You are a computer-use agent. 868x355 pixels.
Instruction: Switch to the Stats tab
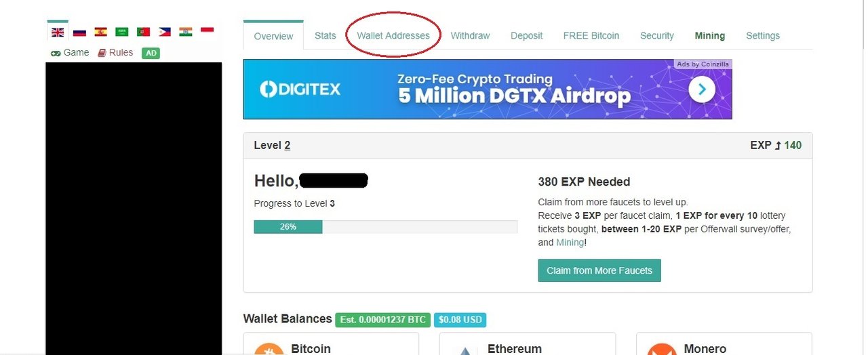point(325,35)
